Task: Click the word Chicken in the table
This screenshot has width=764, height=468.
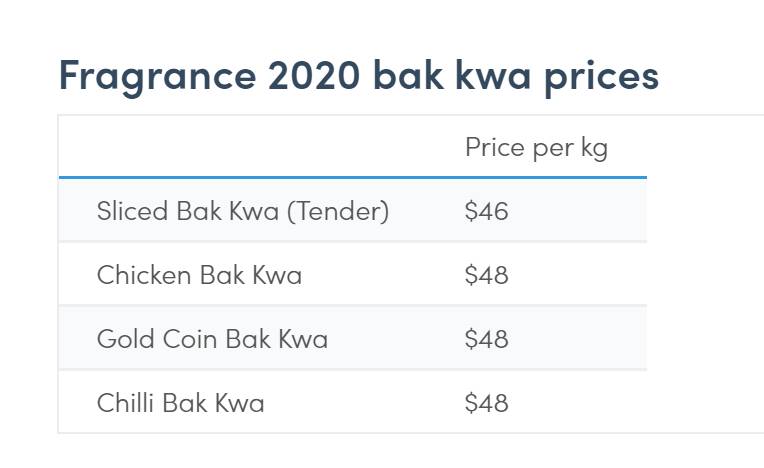Action: pos(144,275)
